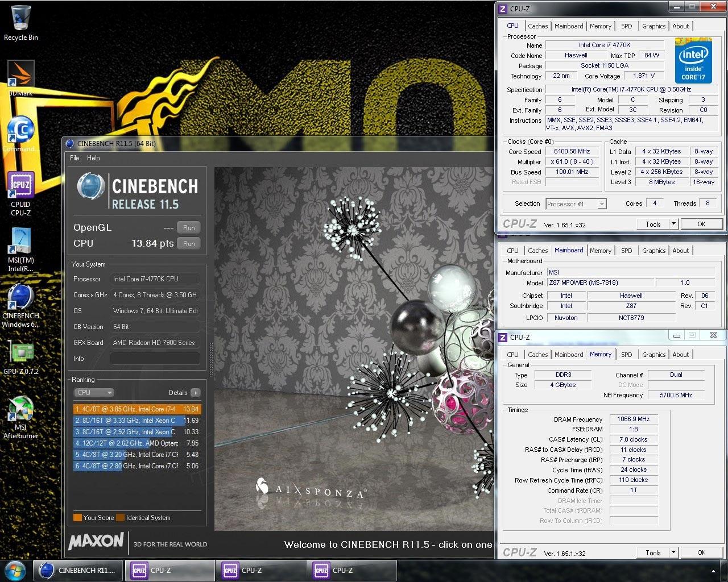Select the Xeon ranking row scoring 11.69
The width and height of the screenshot is (728, 582).
coord(136,421)
